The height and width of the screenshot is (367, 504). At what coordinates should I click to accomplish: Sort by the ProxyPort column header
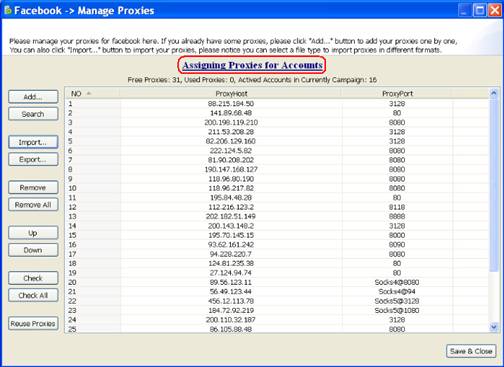397,94
